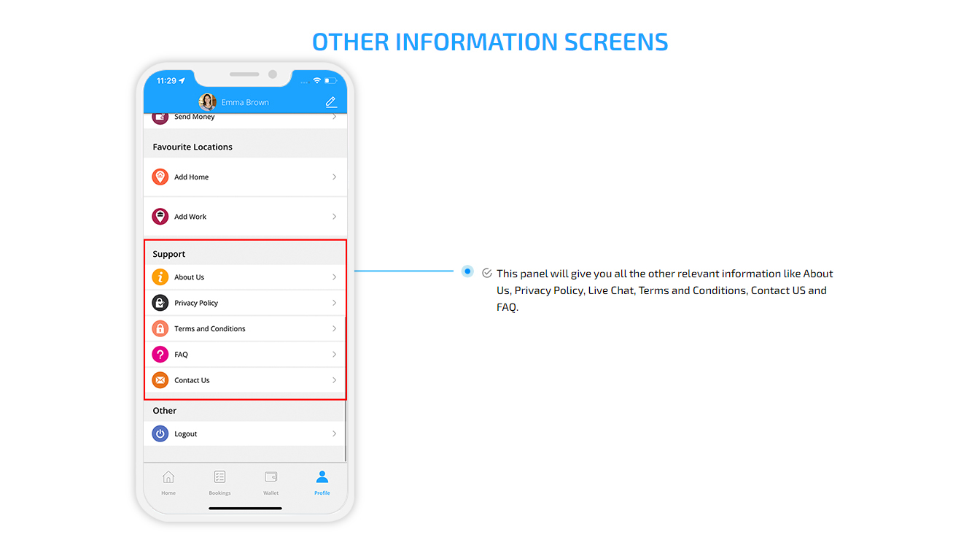Tap the Send Money wallet icon

[x=160, y=117]
